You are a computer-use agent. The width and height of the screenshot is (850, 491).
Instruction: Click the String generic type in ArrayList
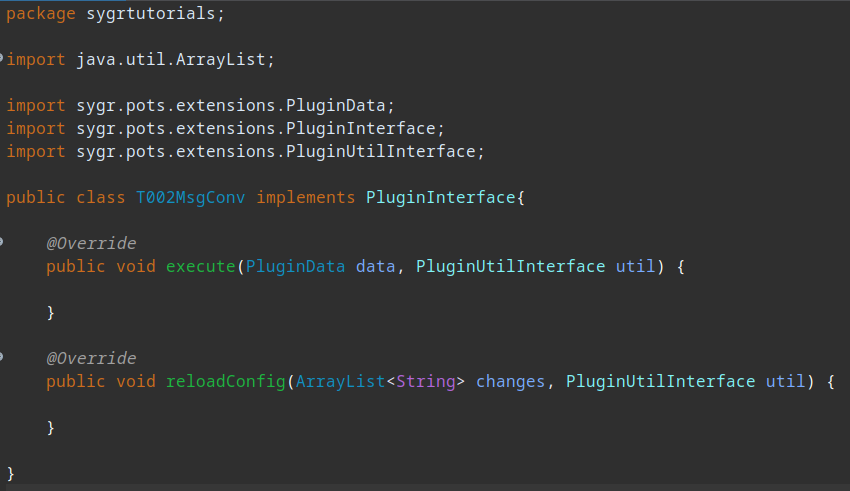[x=426, y=382]
